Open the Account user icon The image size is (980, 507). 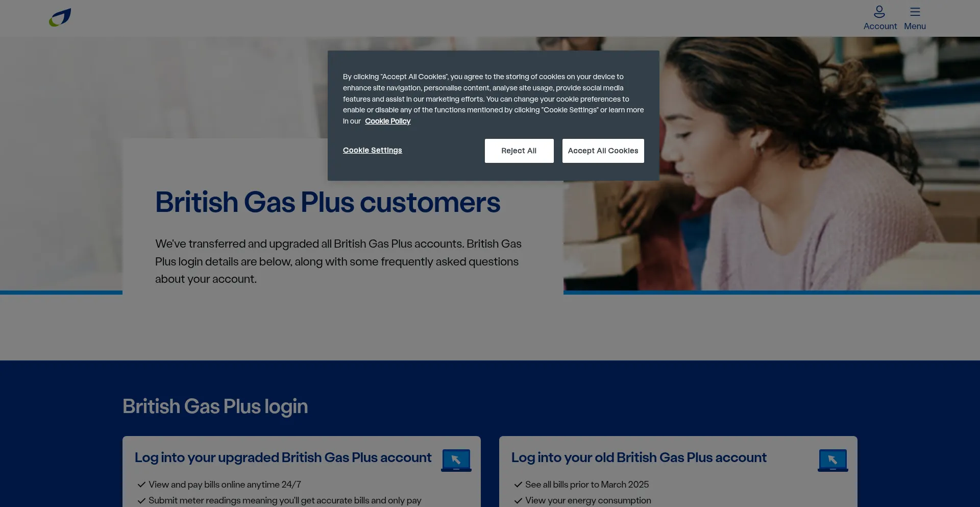(x=879, y=11)
